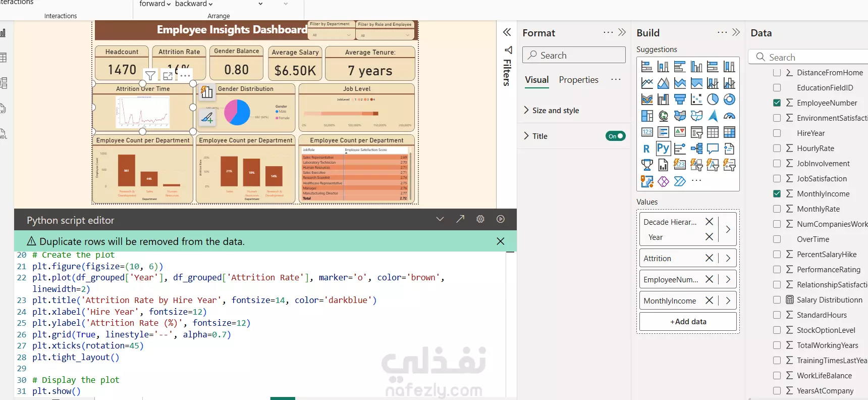Screen dimensions: 868x400
Task: Check the JobSatisfaction field
Action: 777,179
